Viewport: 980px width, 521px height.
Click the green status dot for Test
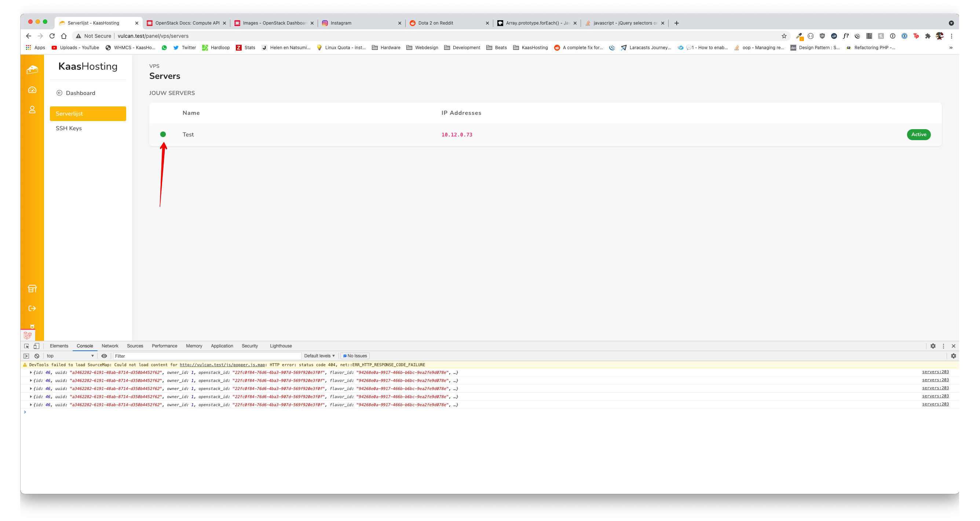tap(163, 134)
